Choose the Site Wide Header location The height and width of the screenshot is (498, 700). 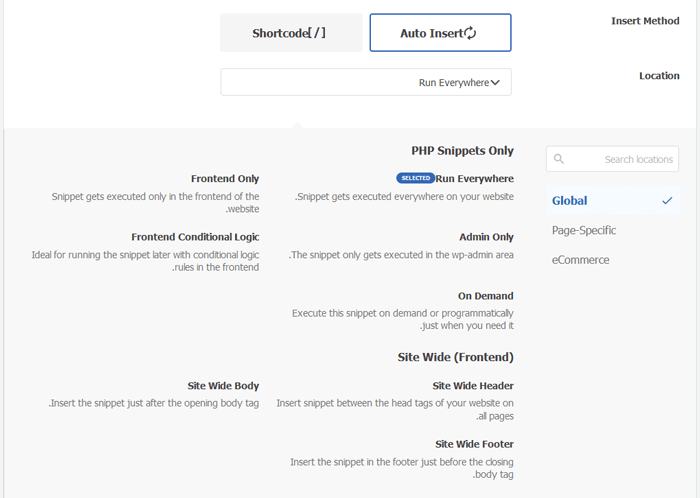[473, 385]
